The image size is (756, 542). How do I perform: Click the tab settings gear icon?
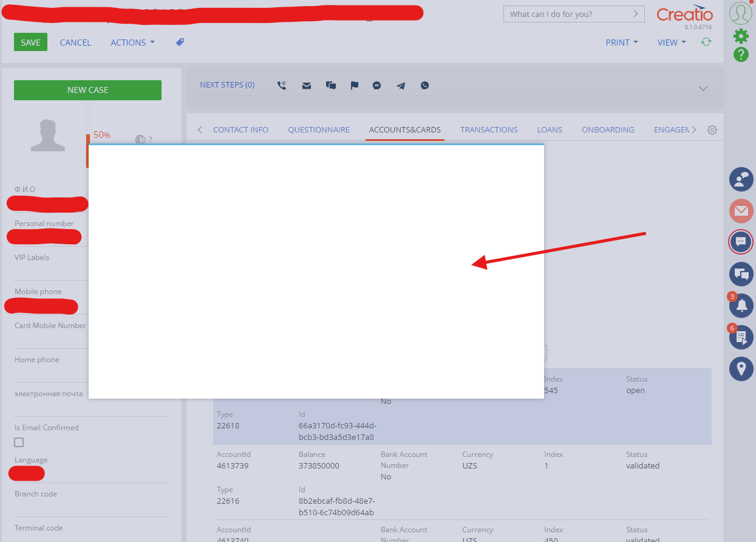click(712, 130)
